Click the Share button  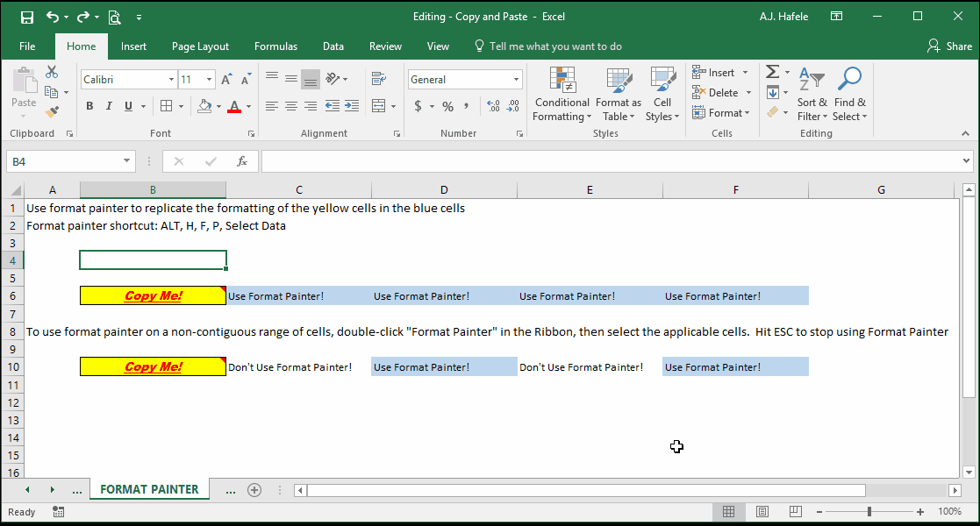click(x=950, y=46)
